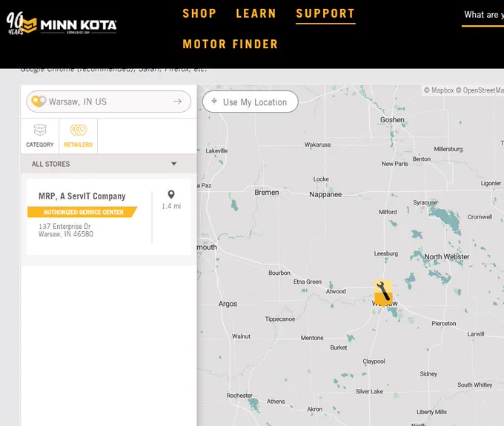Click the Goshen label on map
Viewport: 504px width, 426px height.
392,119
